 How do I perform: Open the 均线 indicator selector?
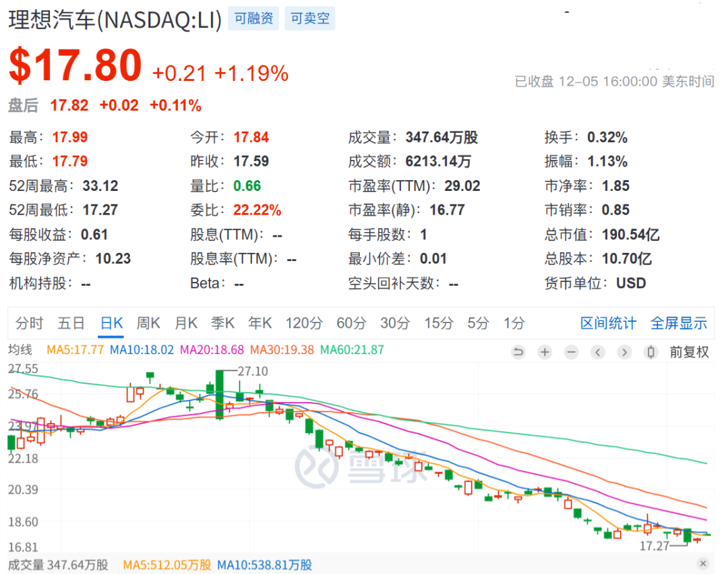click(x=20, y=349)
